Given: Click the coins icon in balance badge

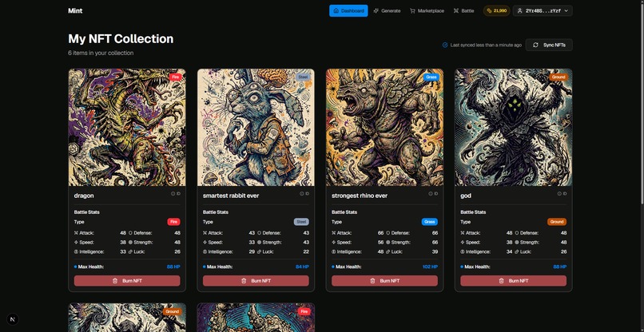Looking at the screenshot, I should [489, 10].
